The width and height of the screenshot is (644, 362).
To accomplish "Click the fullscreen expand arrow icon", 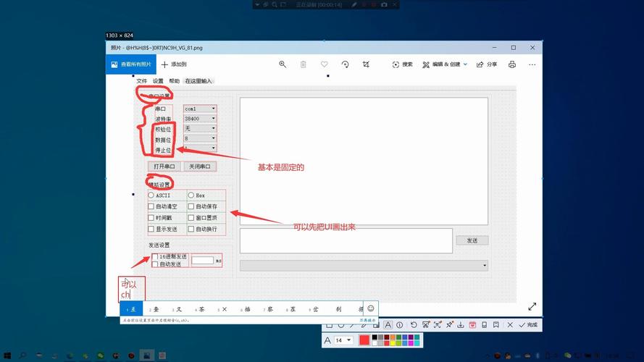I will (532, 306).
